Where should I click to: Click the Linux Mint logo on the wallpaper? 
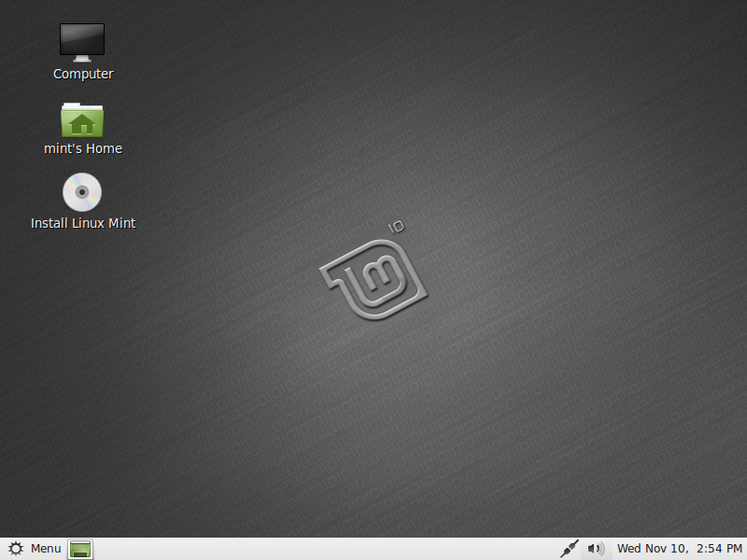tap(373, 280)
